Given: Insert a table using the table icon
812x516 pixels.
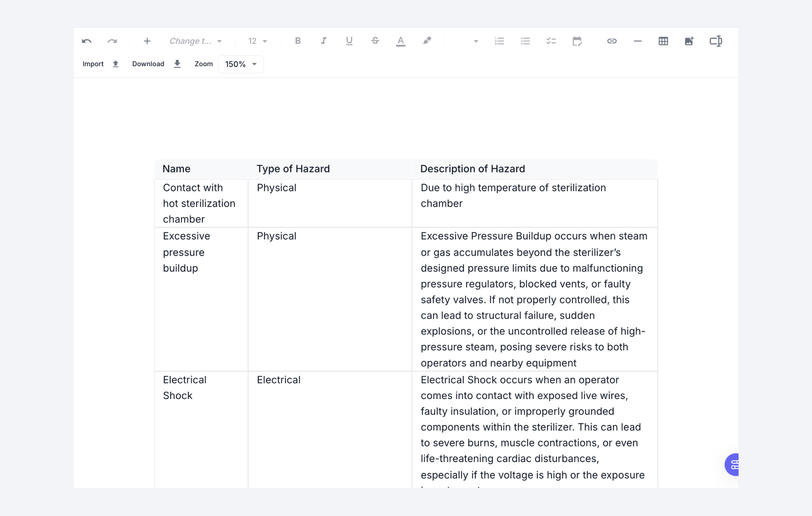Looking at the screenshot, I should tap(663, 41).
